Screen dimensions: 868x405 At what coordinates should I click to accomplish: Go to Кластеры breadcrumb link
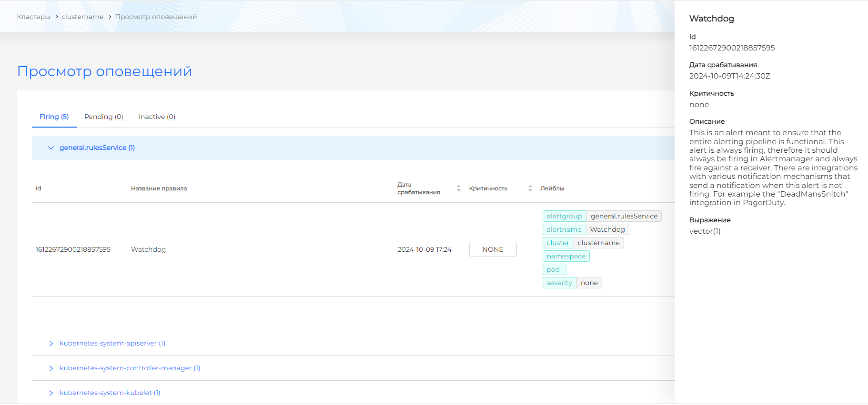[x=33, y=17]
